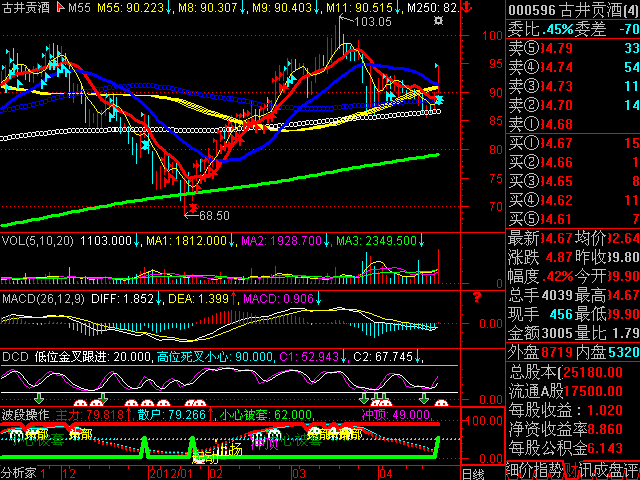
Task: Click the 68.50 low price label
Action: pos(214,215)
